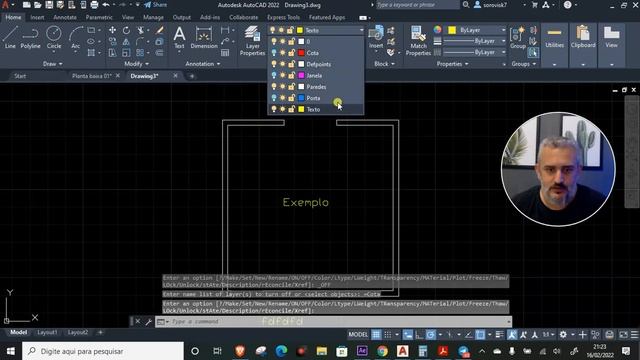Image resolution: width=640 pixels, height=360 pixels.
Task: Toggle the drawing grid display in status bar
Action: (x=376, y=335)
